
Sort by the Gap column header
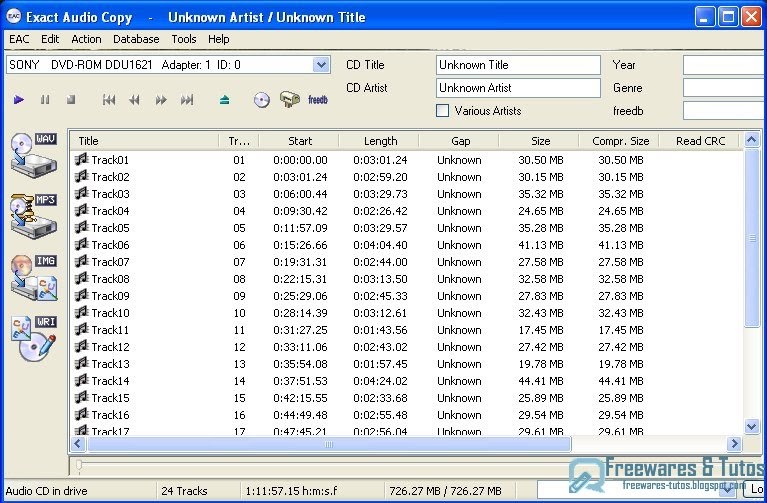(460, 141)
